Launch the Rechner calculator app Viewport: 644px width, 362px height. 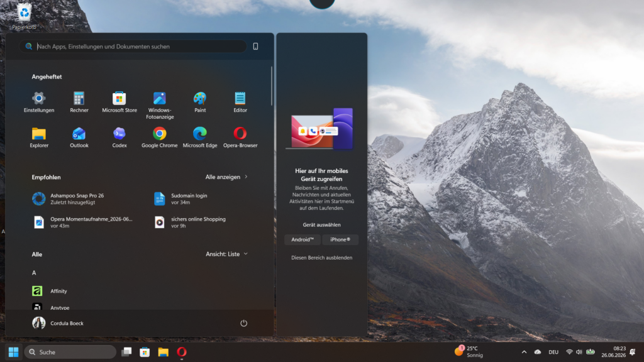pos(79,102)
